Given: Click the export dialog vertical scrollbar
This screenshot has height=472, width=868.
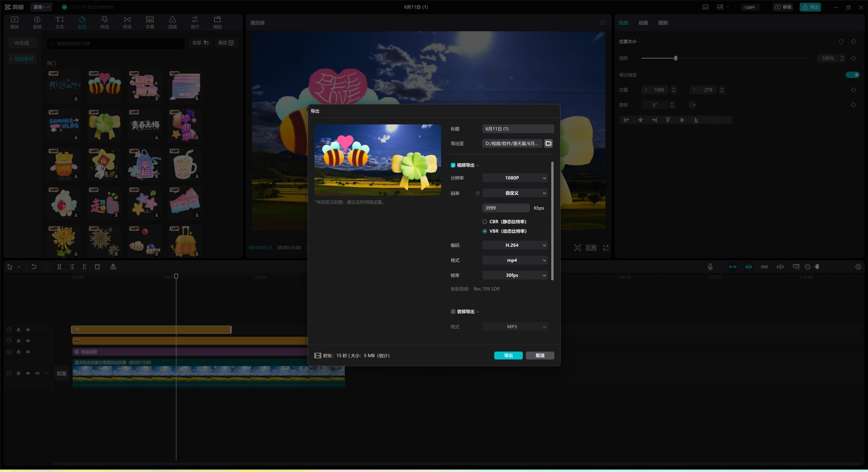Looking at the screenshot, I should coord(552,221).
